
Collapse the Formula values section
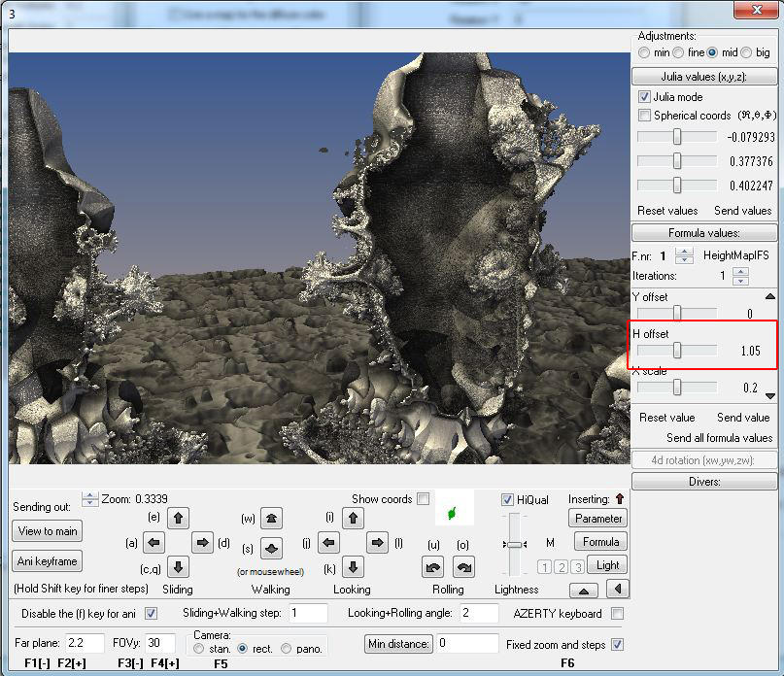pyautogui.click(x=704, y=233)
